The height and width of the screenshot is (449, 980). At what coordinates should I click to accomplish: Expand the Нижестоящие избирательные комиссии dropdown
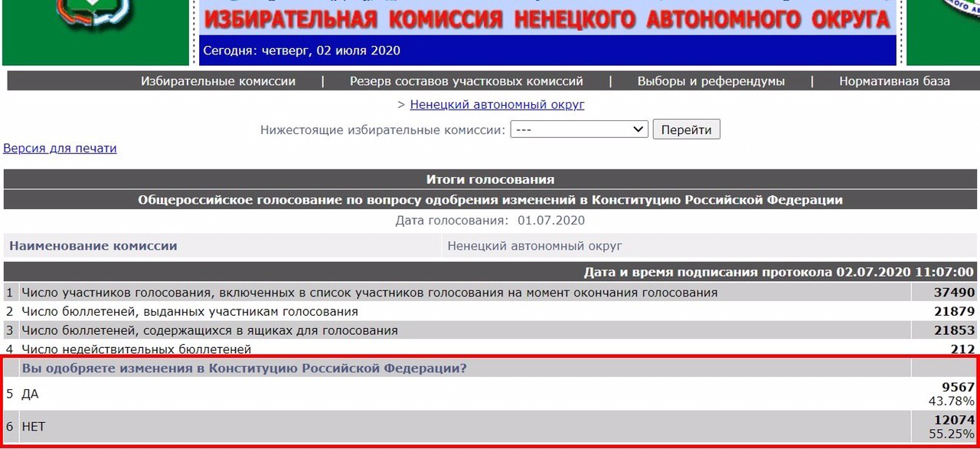pos(580,129)
